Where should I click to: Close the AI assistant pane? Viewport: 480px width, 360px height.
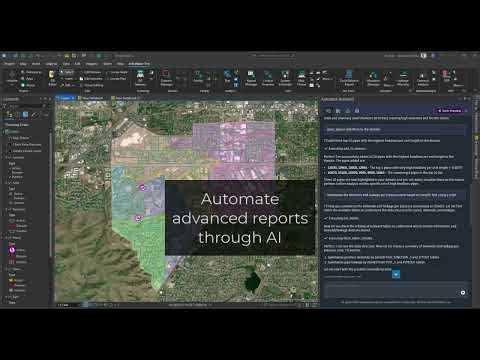pyautogui.click(x=469, y=99)
